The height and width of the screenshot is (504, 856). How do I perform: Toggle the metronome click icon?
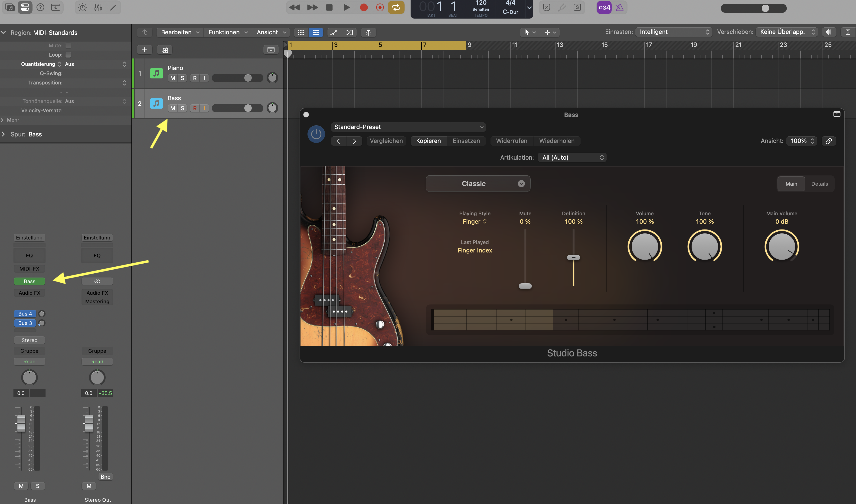pos(620,7)
